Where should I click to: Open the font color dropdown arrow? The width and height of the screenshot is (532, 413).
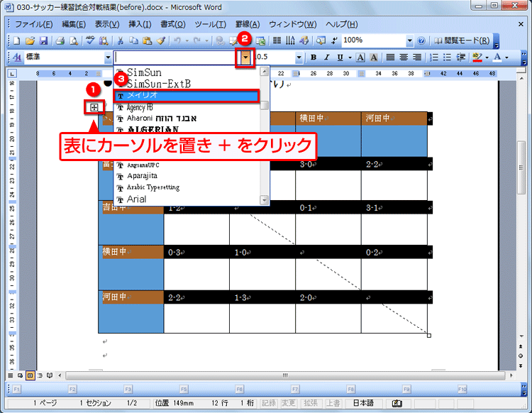click(507, 57)
